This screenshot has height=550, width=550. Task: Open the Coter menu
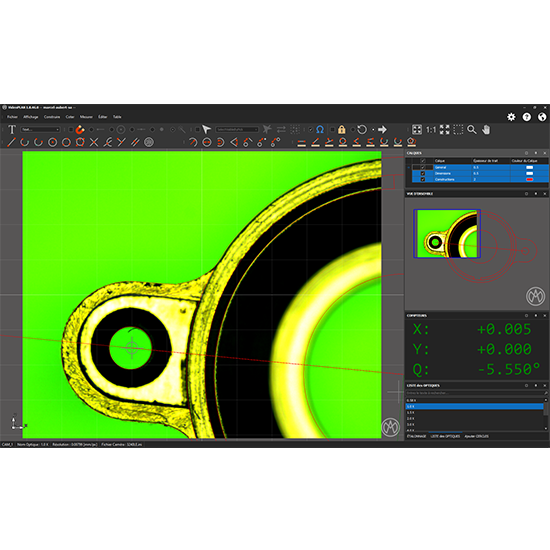[70, 117]
